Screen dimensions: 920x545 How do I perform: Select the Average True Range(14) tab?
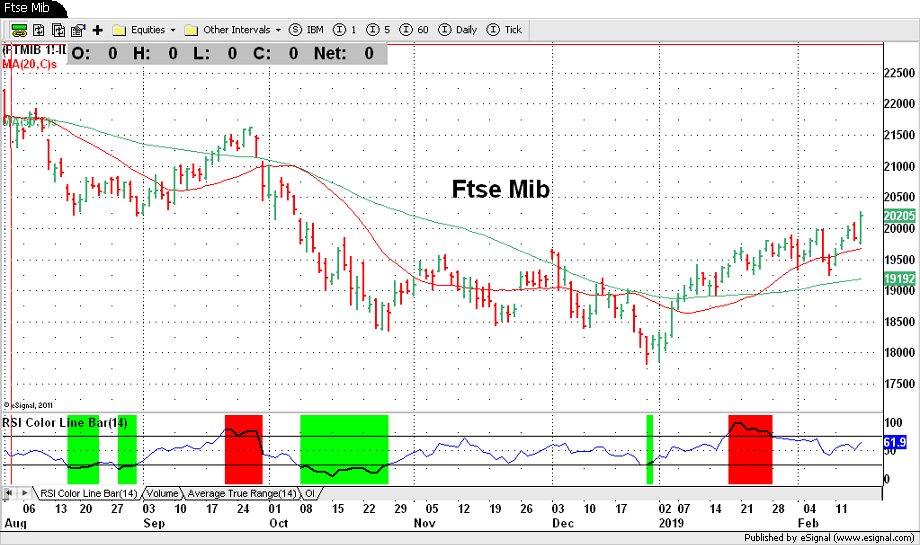tap(242, 493)
